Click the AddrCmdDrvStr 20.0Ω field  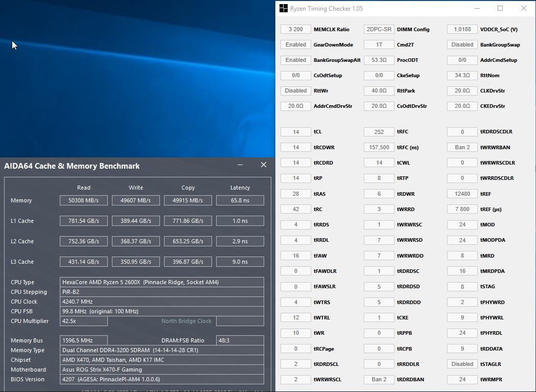pos(296,106)
